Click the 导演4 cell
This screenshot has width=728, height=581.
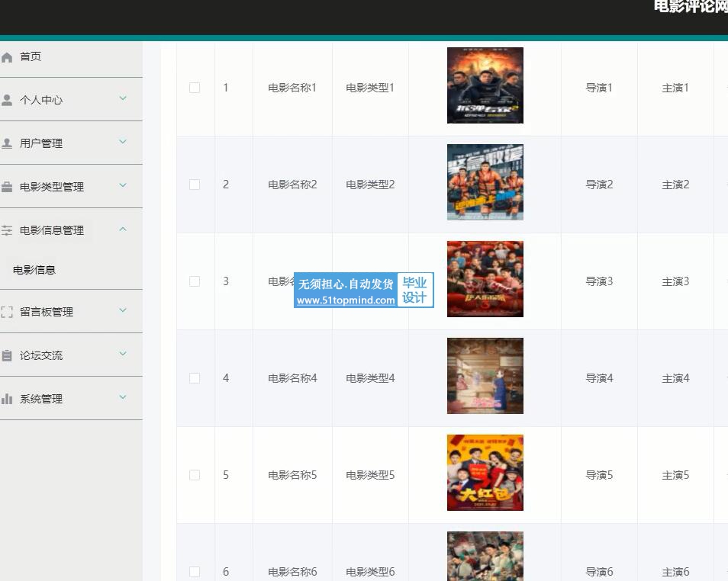point(599,378)
